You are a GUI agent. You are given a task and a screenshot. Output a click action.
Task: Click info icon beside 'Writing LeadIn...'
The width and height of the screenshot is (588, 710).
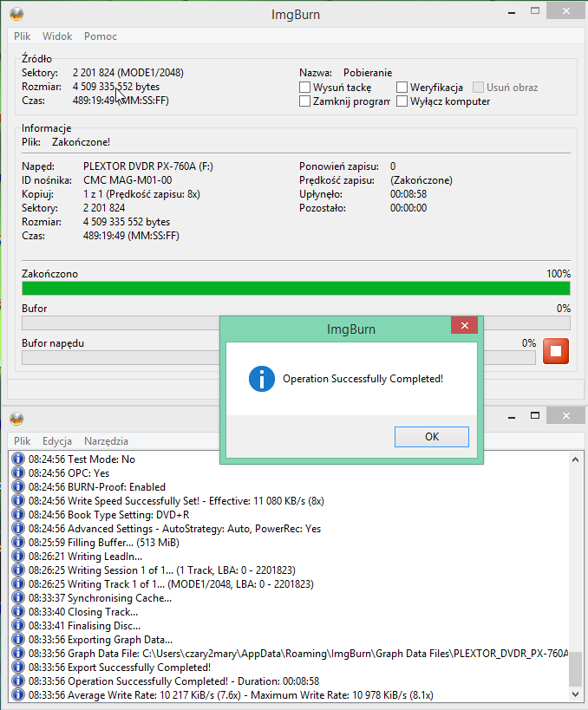(18, 557)
